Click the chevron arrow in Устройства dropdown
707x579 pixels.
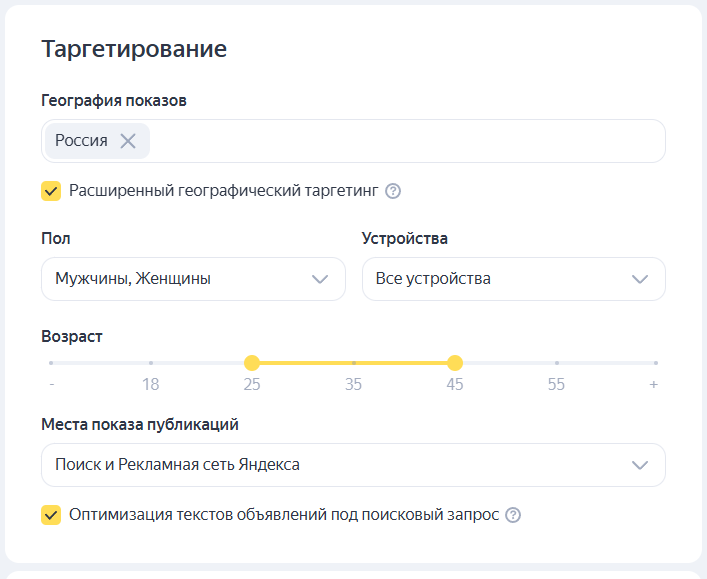pyautogui.click(x=640, y=279)
